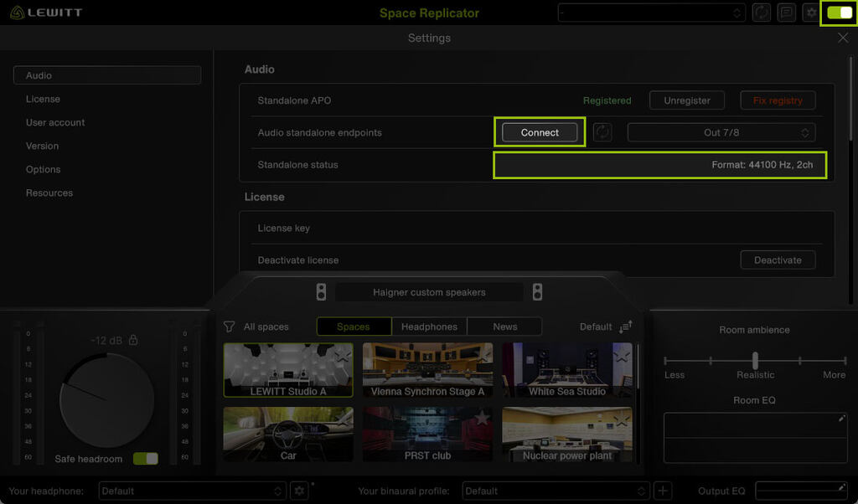Toggle favorite star on PRST club
The image size is (858, 504).
click(482, 419)
